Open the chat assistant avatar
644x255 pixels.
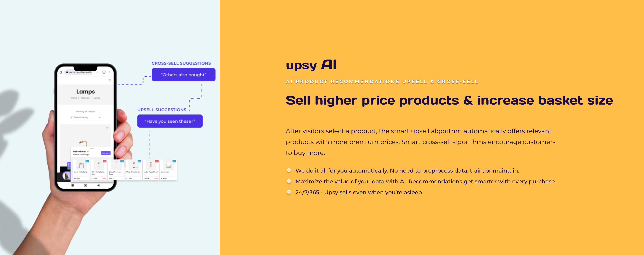[x=67, y=176]
